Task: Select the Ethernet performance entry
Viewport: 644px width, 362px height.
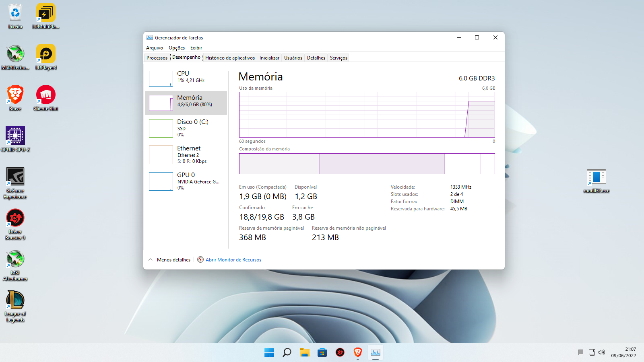Action: point(186,154)
